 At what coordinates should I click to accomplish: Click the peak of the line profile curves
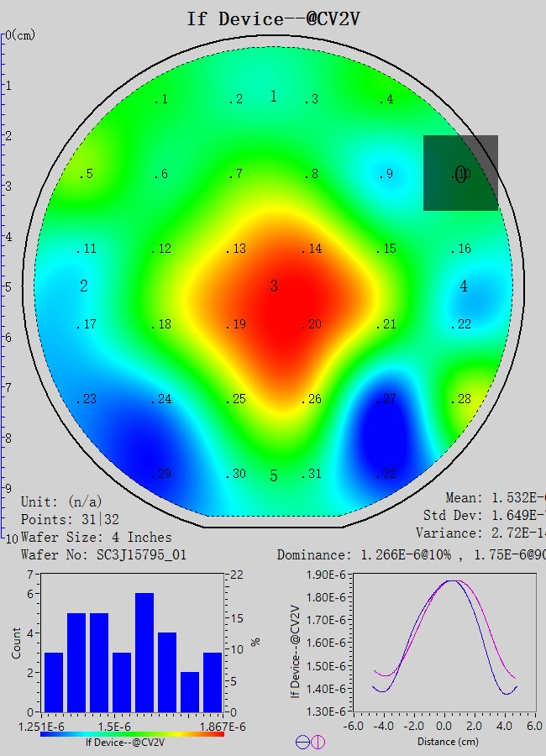pyautogui.click(x=453, y=580)
